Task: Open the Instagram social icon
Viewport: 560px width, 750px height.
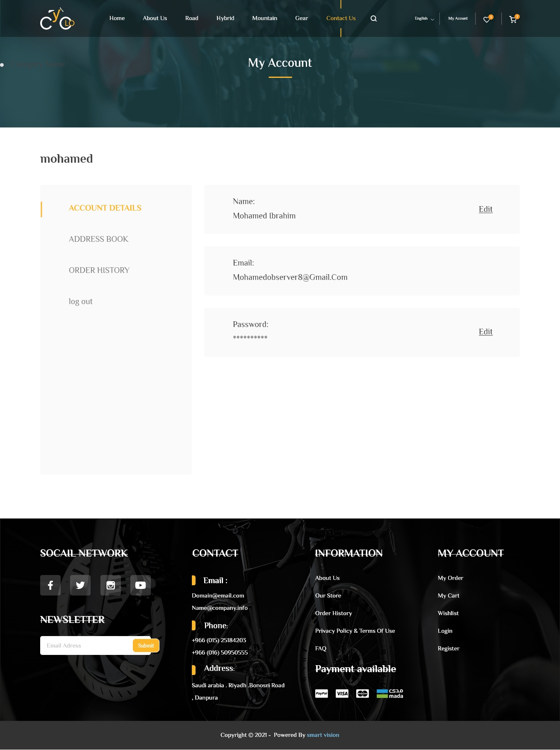Action: pos(111,585)
